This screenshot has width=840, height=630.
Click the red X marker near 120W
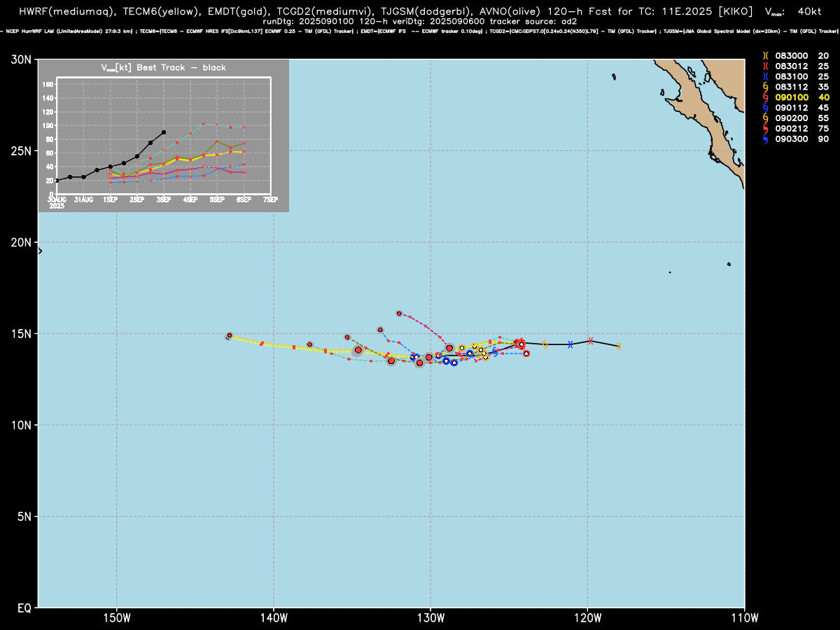[x=591, y=341]
